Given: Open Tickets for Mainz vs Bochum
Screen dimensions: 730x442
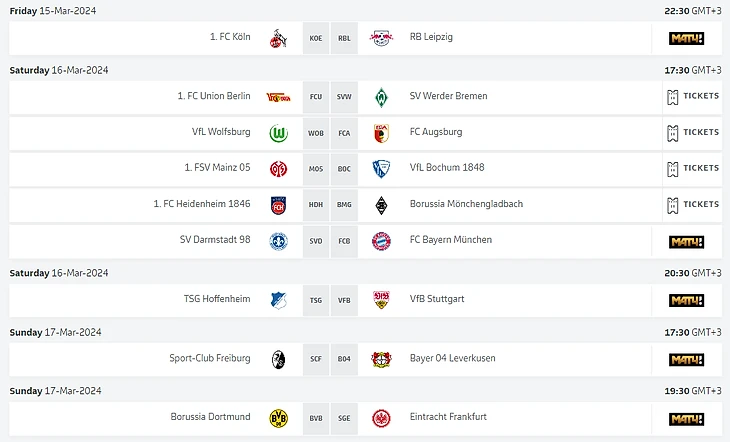Looking at the screenshot, I should (692, 168).
